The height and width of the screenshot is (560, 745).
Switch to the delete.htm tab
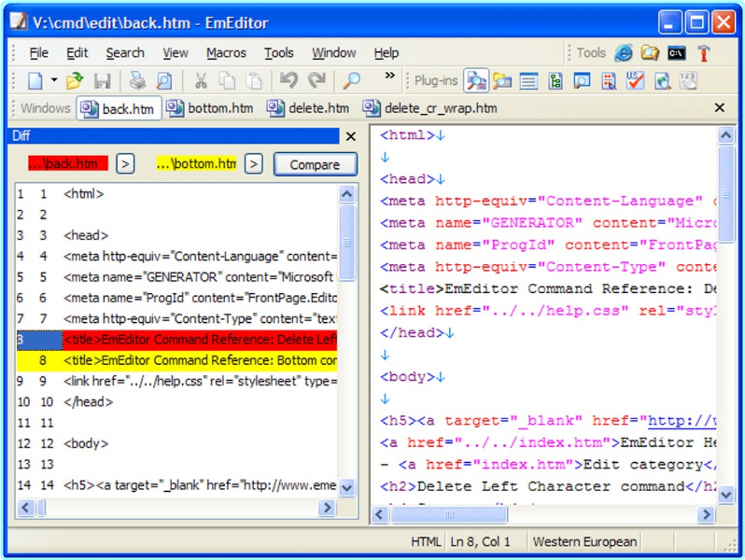point(308,108)
